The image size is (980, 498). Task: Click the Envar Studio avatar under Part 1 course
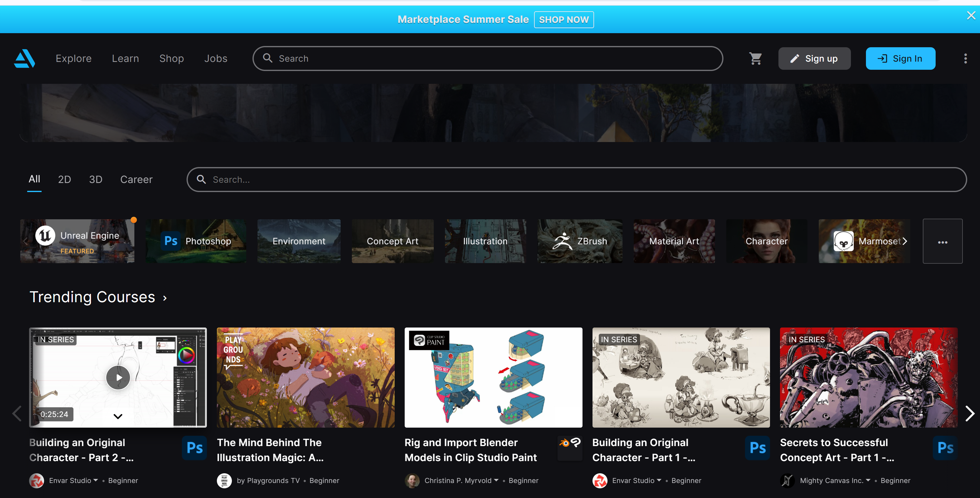pyautogui.click(x=600, y=480)
